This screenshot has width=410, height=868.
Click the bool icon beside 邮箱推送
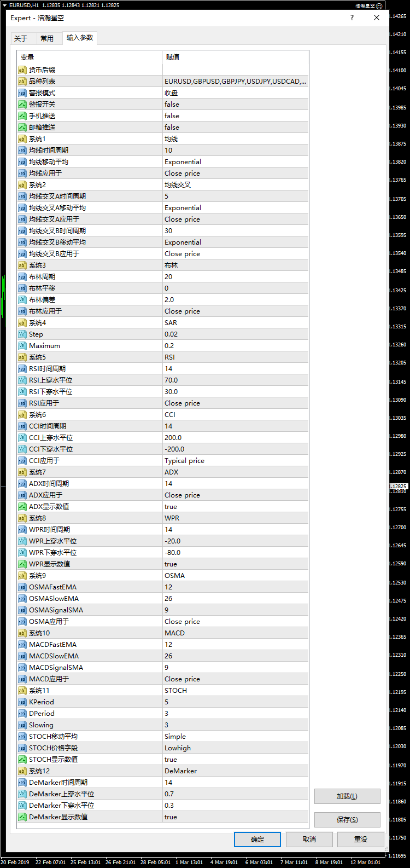coord(22,128)
